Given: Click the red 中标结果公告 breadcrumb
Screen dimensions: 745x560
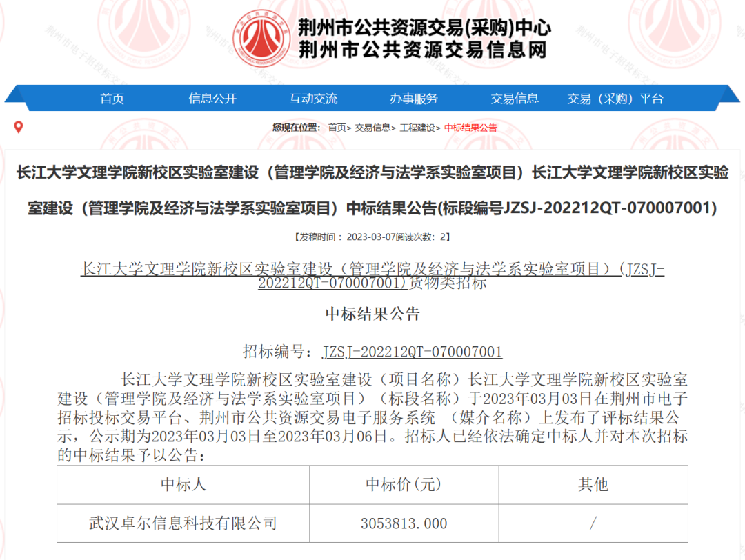Looking at the screenshot, I should 471,128.
